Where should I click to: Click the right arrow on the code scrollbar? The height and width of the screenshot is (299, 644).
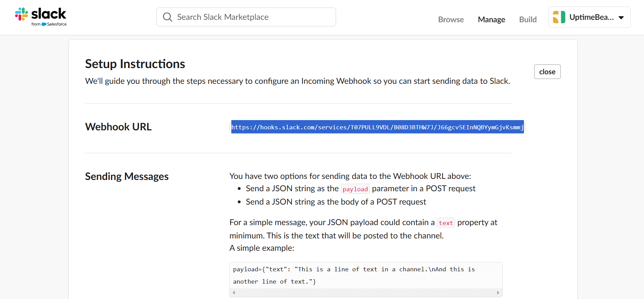point(498,292)
